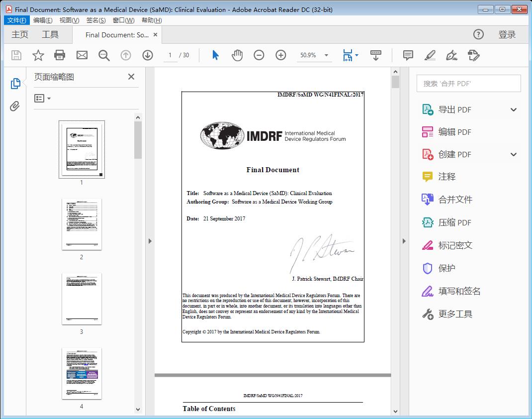The image size is (532, 419).
Task: Activate the Hand pan tool
Action: click(237, 55)
